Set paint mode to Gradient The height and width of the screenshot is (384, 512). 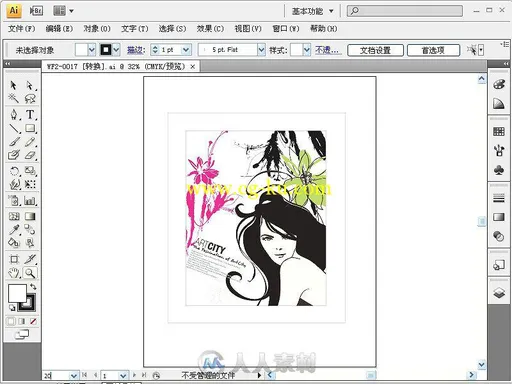coord(22,321)
